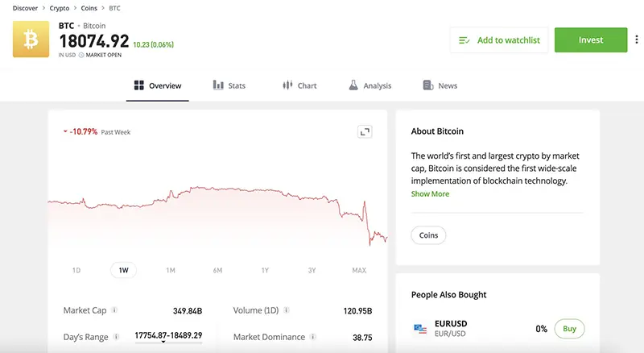The height and width of the screenshot is (353, 644).
Task: Open the Analysis tab
Action: pyautogui.click(x=370, y=85)
